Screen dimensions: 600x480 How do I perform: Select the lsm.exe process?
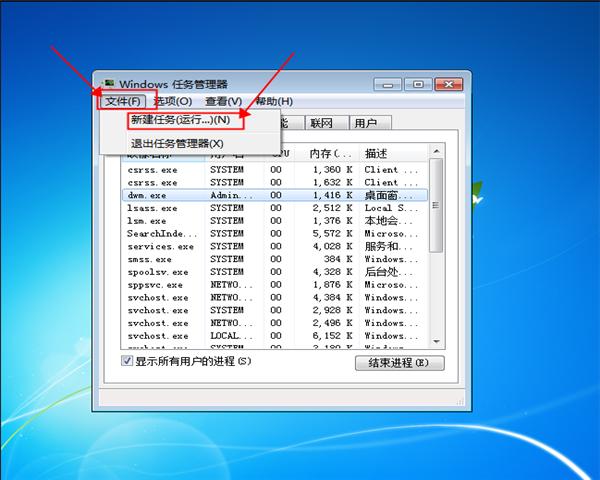(x=274, y=221)
